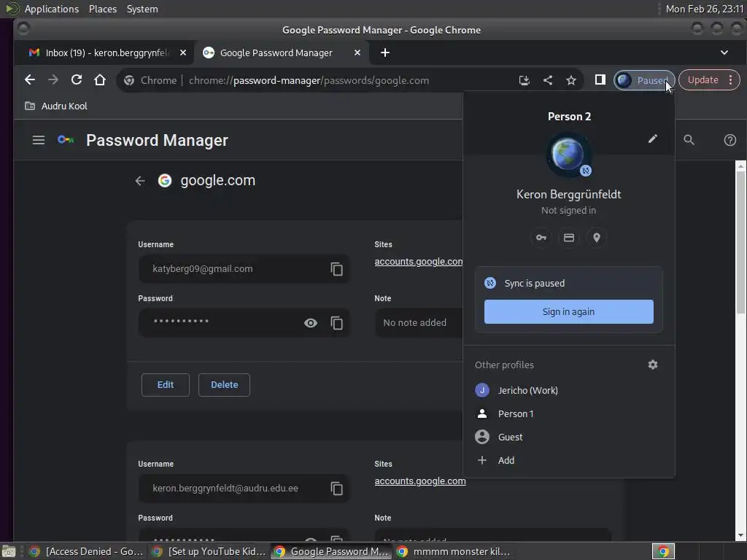747x560 pixels.
Task: Click the Update button in Chrome toolbar
Action: [x=703, y=80]
